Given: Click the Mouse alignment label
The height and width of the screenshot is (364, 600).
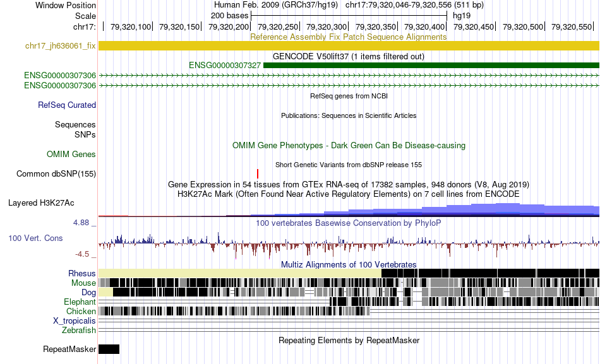Looking at the screenshot, I should [83, 283].
